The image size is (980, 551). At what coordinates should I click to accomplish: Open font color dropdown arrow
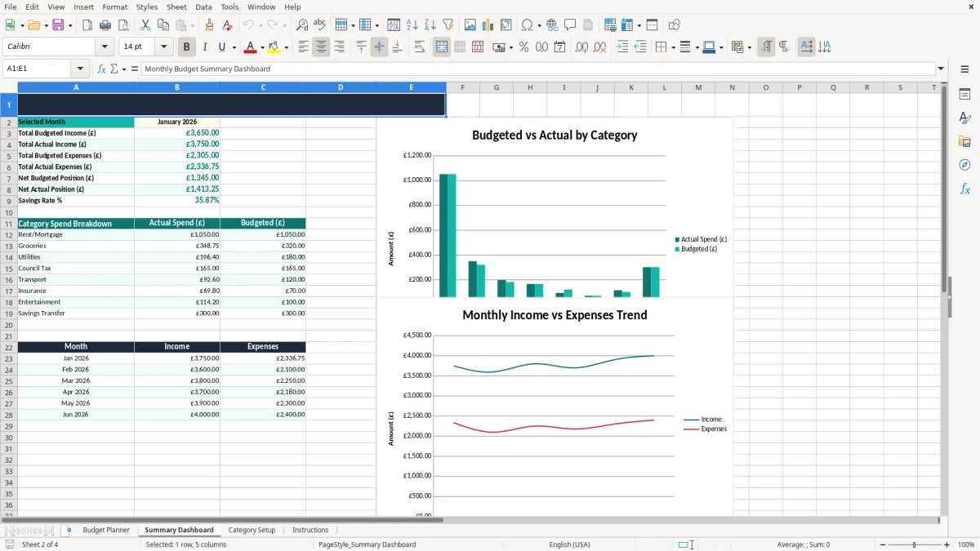point(261,47)
